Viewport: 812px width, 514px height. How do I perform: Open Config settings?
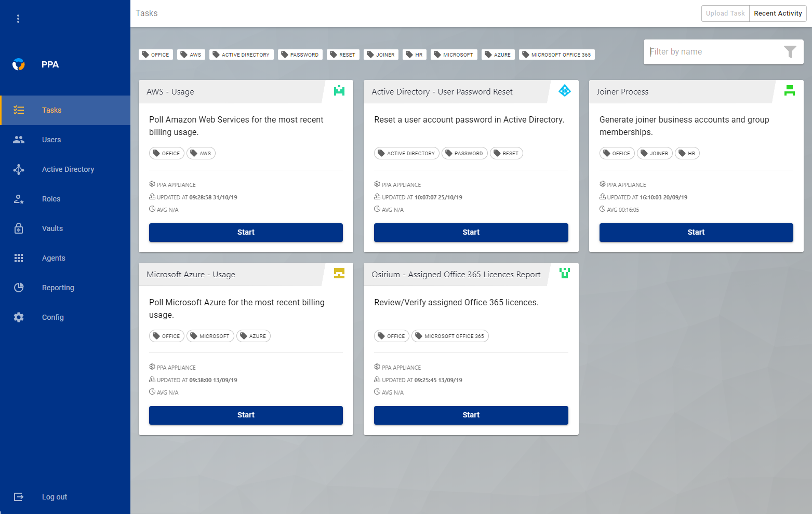point(65,317)
